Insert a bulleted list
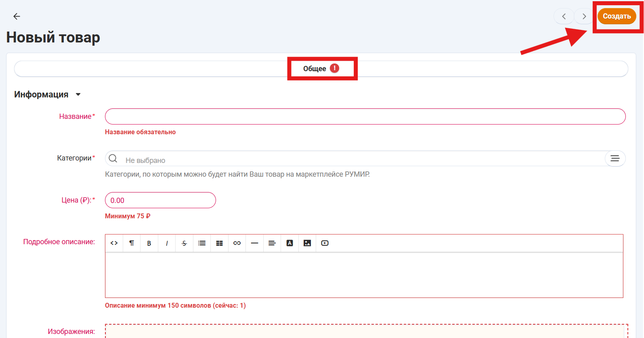 (x=202, y=243)
